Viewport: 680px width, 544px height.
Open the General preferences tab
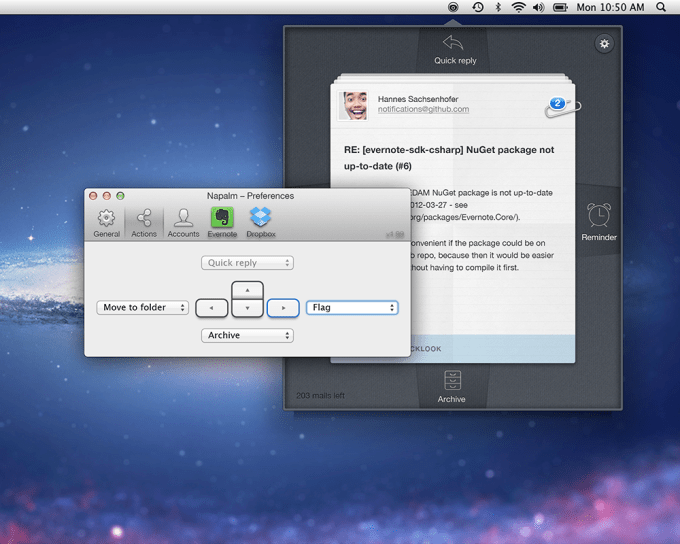click(107, 222)
